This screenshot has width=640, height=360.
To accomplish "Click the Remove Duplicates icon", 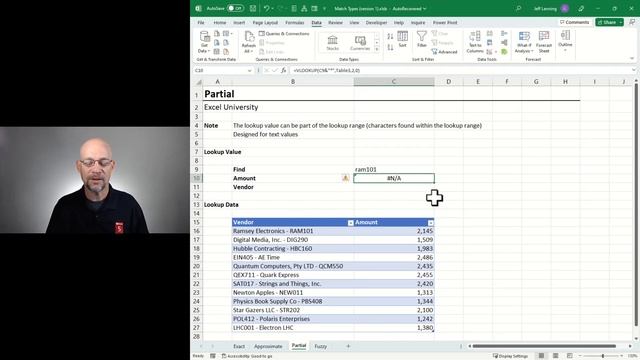I will tap(489, 42).
